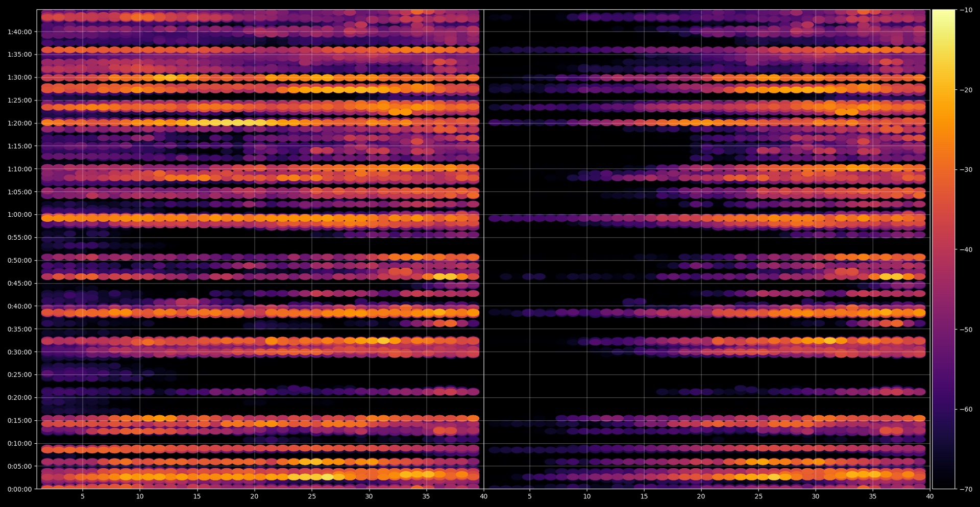Screen dimensions: 980x507
Task: Click the −30 colorbar label
Action: point(966,169)
